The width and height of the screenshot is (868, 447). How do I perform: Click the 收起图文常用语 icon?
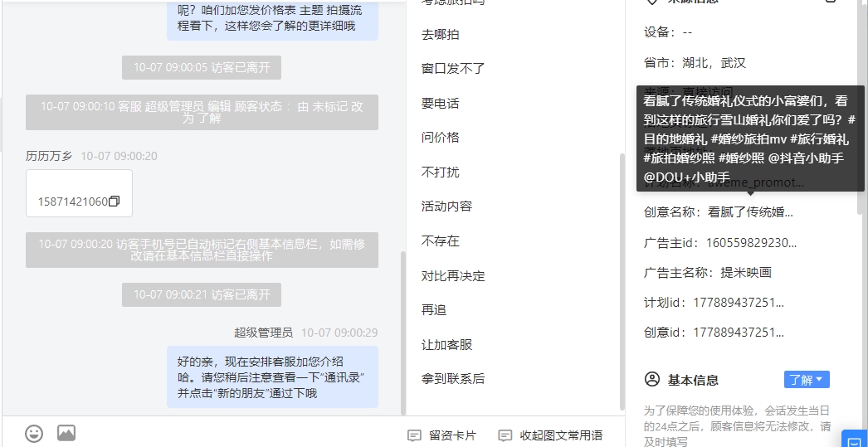(x=505, y=435)
